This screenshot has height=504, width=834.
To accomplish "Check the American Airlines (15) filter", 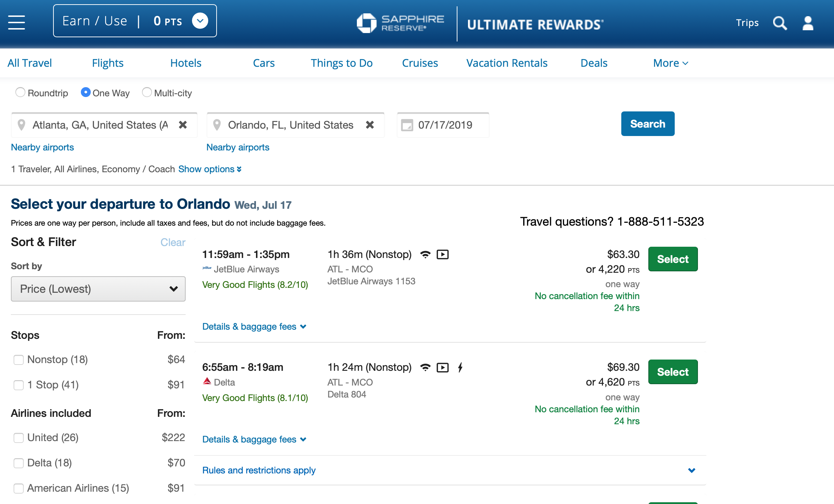I will click(19, 489).
